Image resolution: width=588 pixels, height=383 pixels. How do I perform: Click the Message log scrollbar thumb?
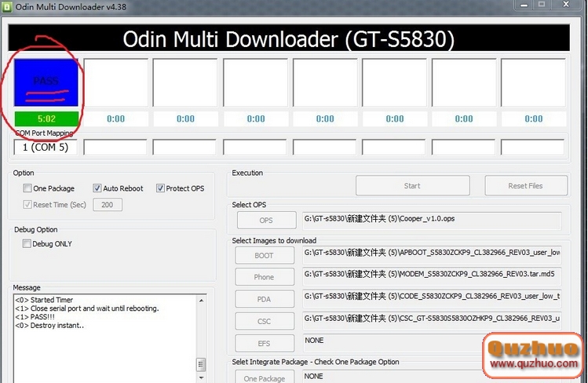coord(202,364)
